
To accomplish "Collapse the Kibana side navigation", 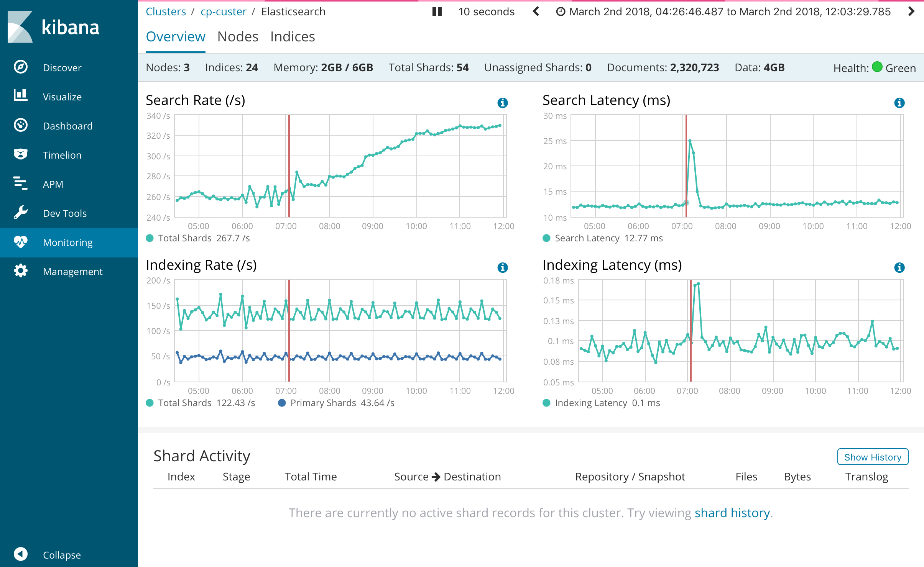I will (x=21, y=554).
